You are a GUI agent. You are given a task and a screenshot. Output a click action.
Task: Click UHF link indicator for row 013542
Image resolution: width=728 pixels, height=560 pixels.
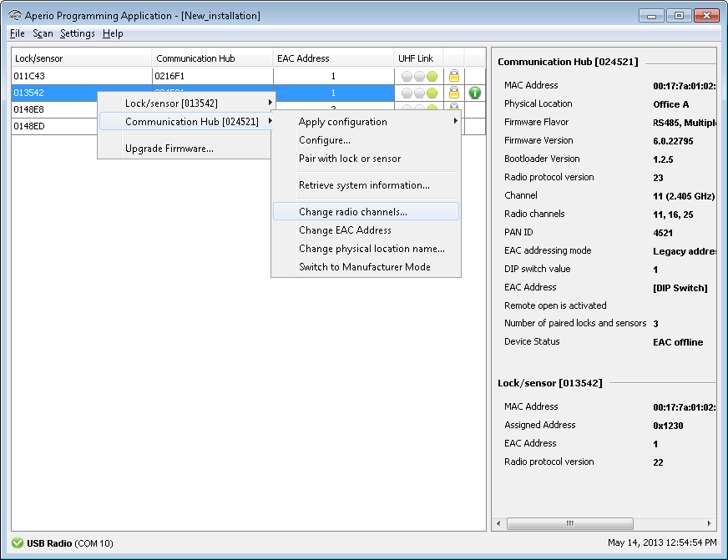tap(419, 93)
